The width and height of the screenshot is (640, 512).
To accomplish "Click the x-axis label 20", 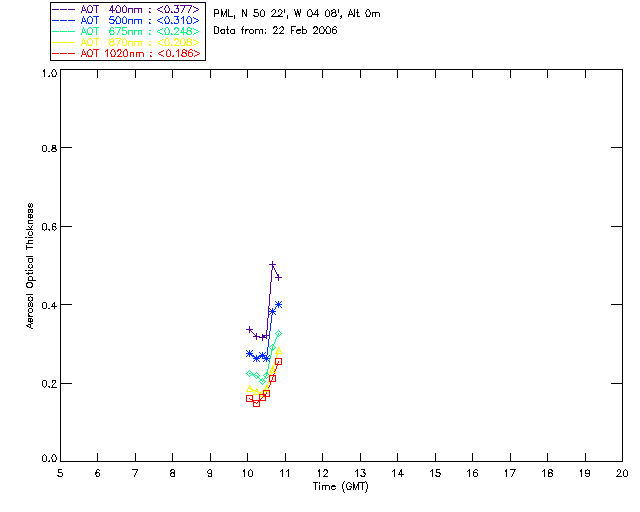I will (x=622, y=474).
